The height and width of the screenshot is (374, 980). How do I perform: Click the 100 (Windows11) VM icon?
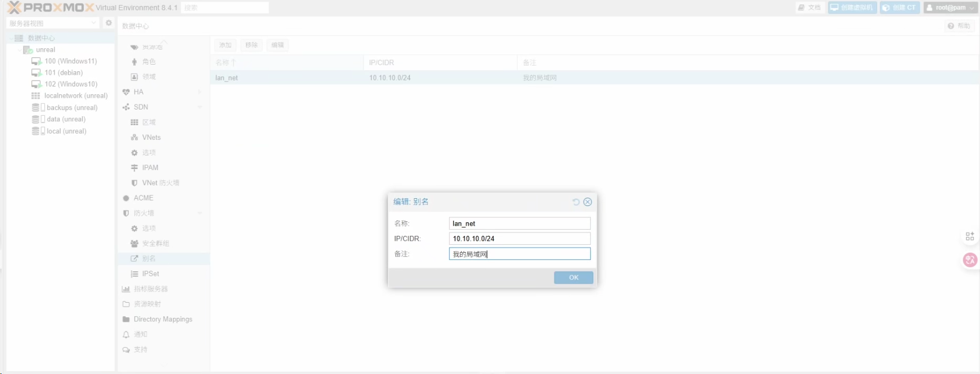pyautogui.click(x=37, y=61)
